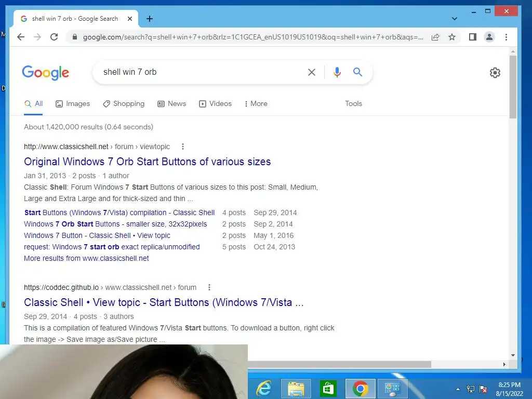Screen dimensions: 532x399
Task: Open the tab search dropdown arrow
Action: [455, 19]
